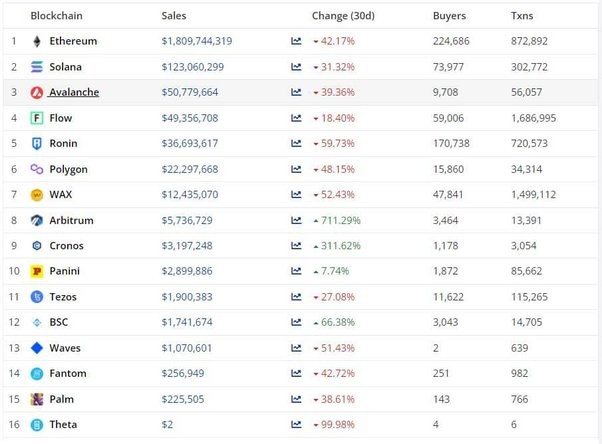Open the Theta sales chart icon
This screenshot has width=602, height=444.
[296, 424]
